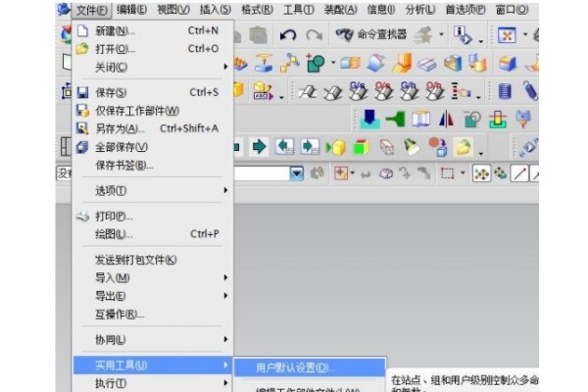Click the green-red shaded cube icon
Viewport: 588px width, 392px height.
[361, 147]
